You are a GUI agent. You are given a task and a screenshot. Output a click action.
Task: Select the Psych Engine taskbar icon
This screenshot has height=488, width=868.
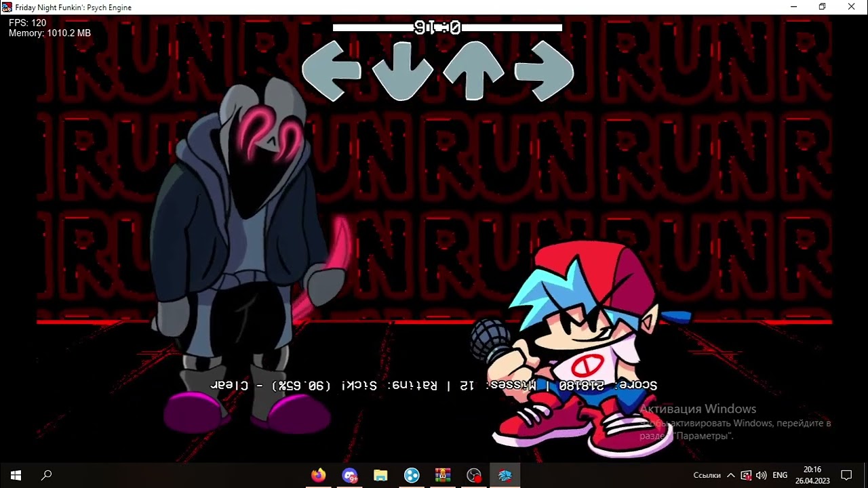[x=505, y=475]
